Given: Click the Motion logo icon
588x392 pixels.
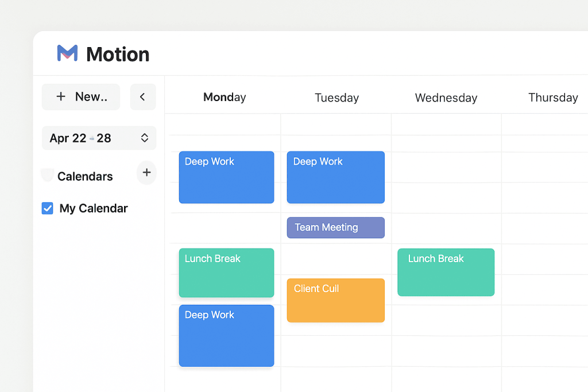Looking at the screenshot, I should coord(68,53).
